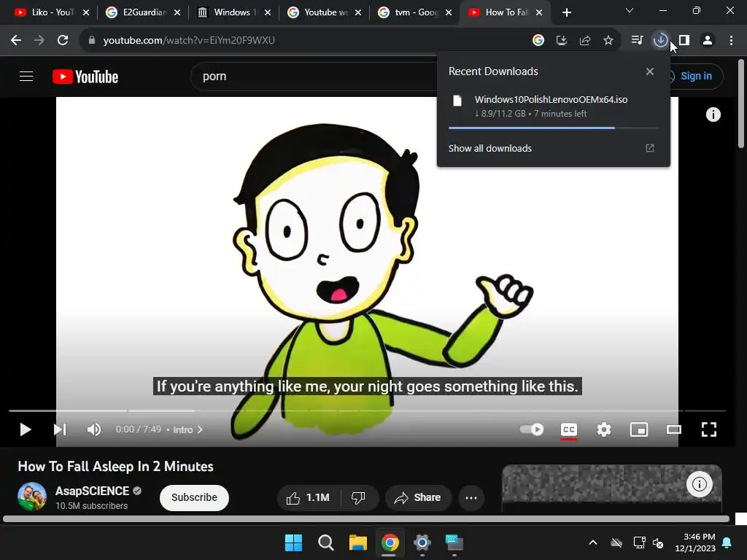This screenshot has height=560, width=747.
Task: Like the video with 1.1M likes
Action: click(309, 497)
